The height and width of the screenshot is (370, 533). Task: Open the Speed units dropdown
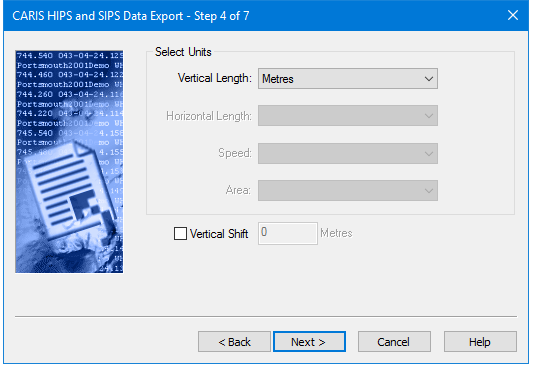[348, 153]
